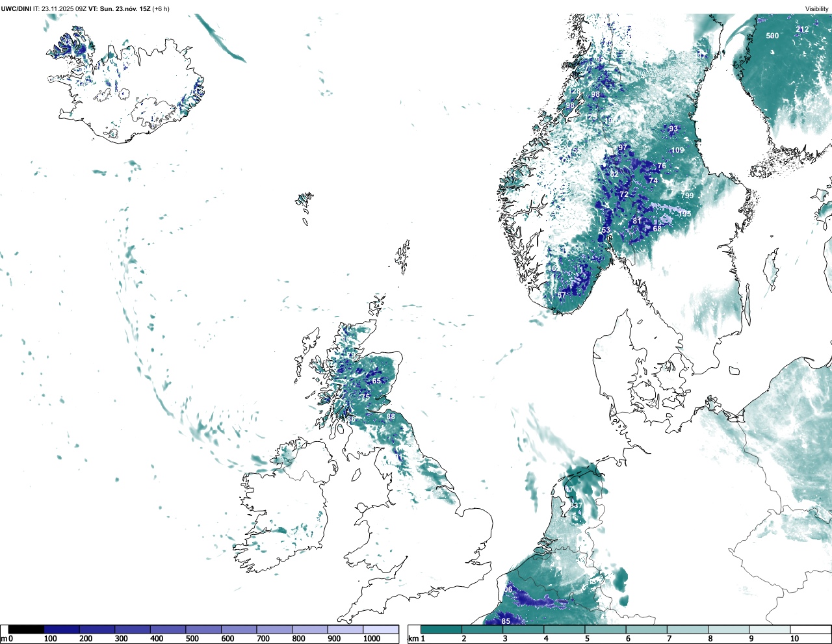Click the '72' value on the map
832x644 pixels.
pos(624,194)
